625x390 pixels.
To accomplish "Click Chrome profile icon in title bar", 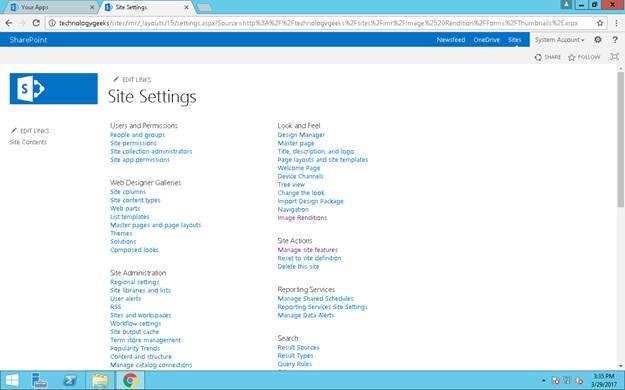I will click(x=566, y=4).
